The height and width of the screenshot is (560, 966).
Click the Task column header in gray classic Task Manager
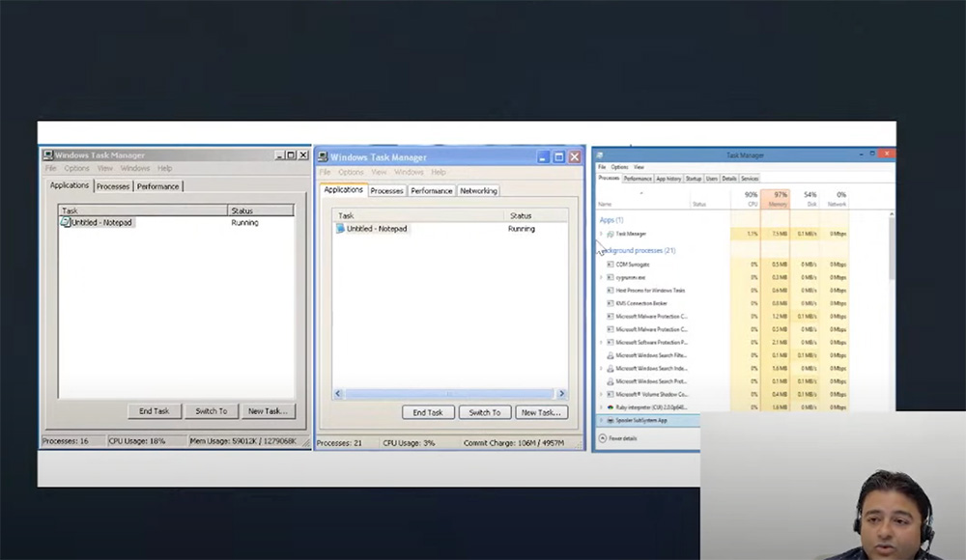click(x=143, y=210)
